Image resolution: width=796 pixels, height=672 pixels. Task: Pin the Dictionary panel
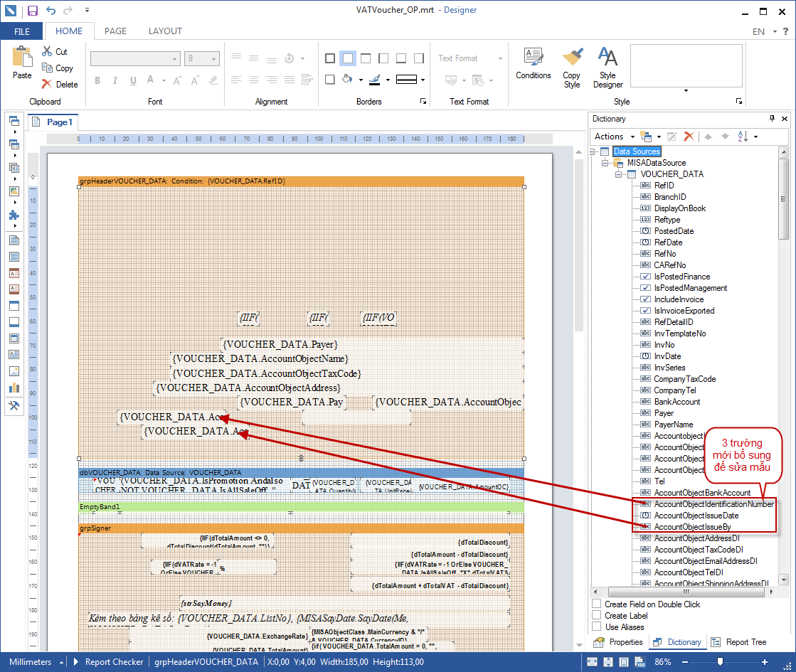coord(772,118)
